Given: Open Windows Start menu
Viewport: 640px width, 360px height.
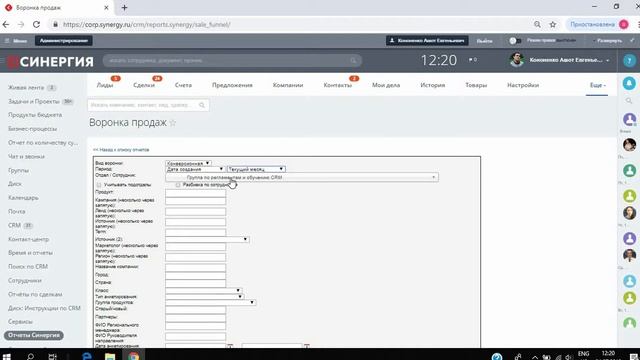Looking at the screenshot, I should click(x=6, y=356).
